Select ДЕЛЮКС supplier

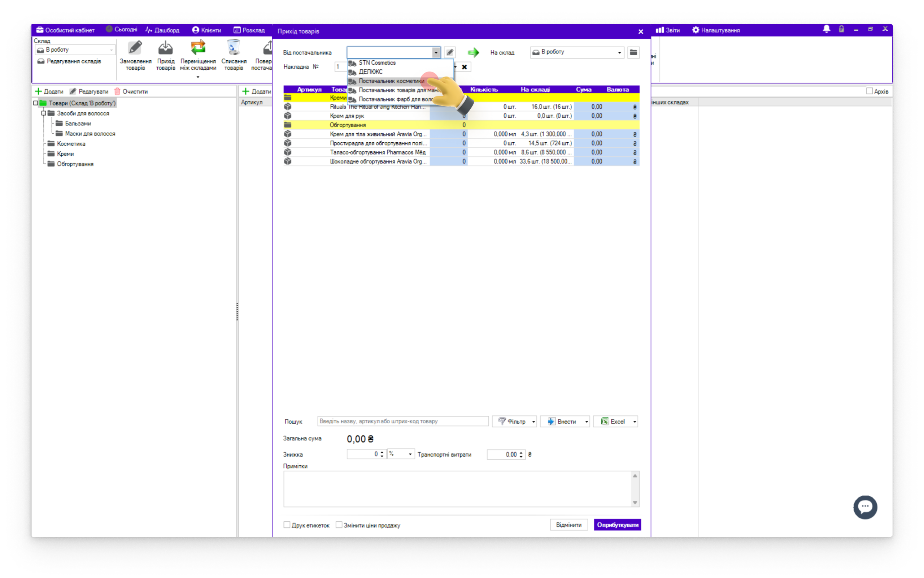[x=400, y=72]
